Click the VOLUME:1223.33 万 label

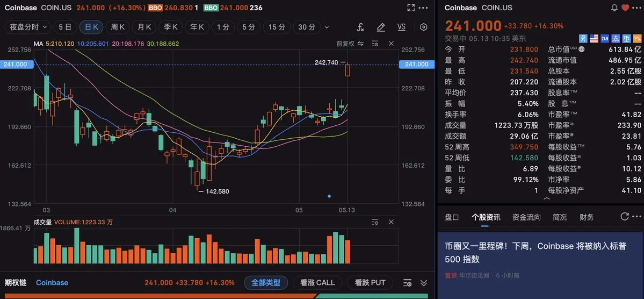[x=83, y=222]
